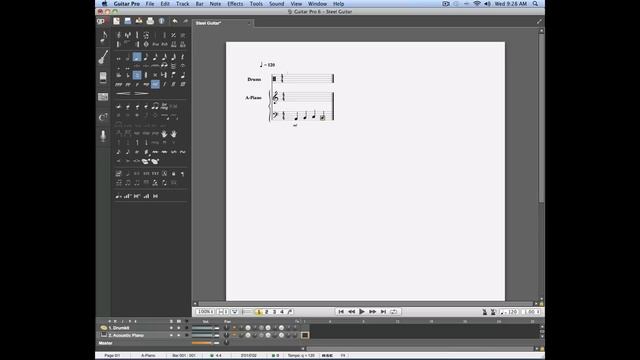Open Spotlight search in the menu bar
Viewport: 640px width, 360px height.
[x=535, y=4]
